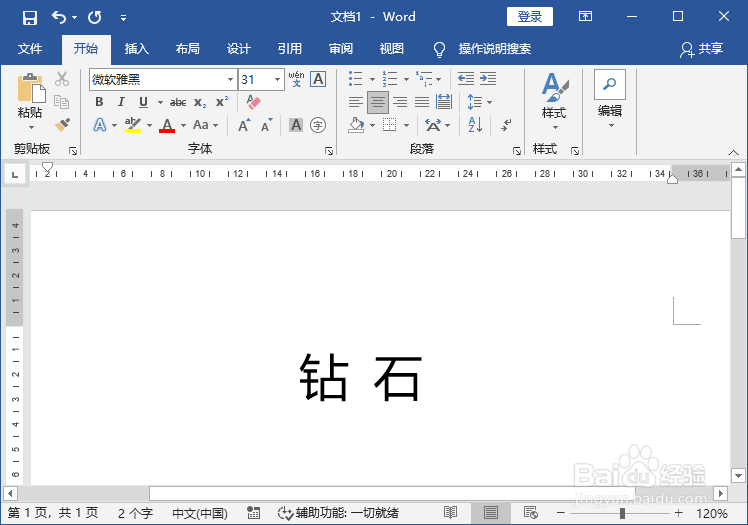Expand numbered list style dropdown
The width and height of the screenshot is (748, 525).
point(406,79)
